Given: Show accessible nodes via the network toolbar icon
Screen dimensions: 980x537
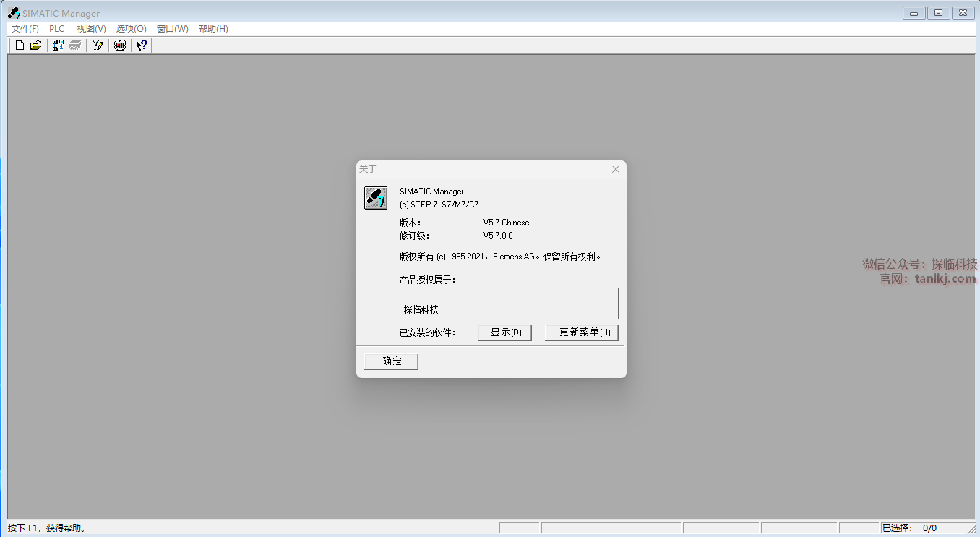Looking at the screenshot, I should point(59,46).
